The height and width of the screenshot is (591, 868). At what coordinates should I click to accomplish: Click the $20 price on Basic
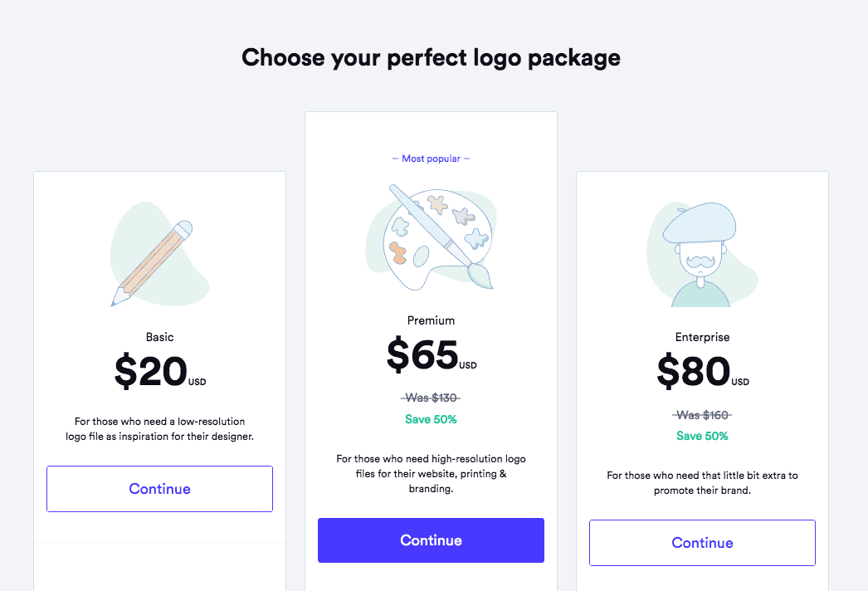(x=152, y=372)
